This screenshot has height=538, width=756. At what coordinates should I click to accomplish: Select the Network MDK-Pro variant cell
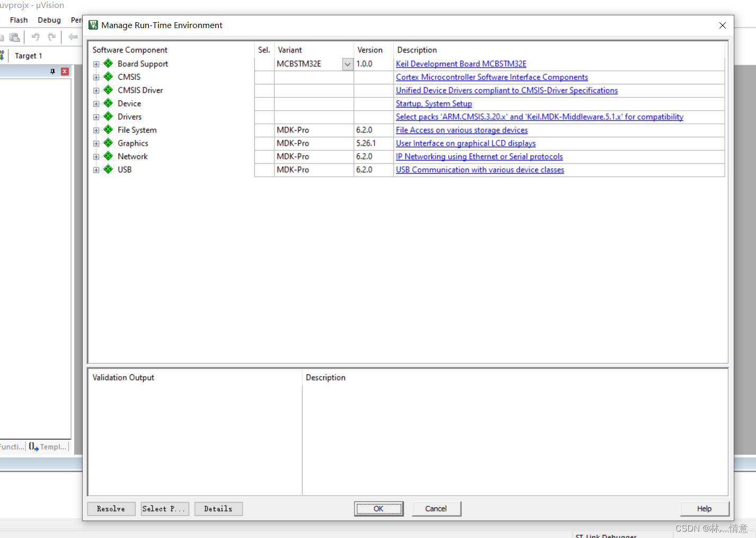pyautogui.click(x=314, y=157)
